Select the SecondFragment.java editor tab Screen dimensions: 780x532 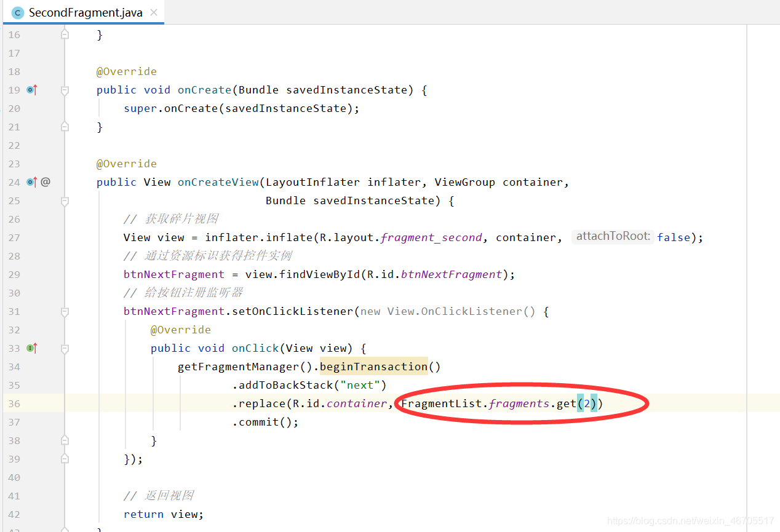[x=84, y=12]
